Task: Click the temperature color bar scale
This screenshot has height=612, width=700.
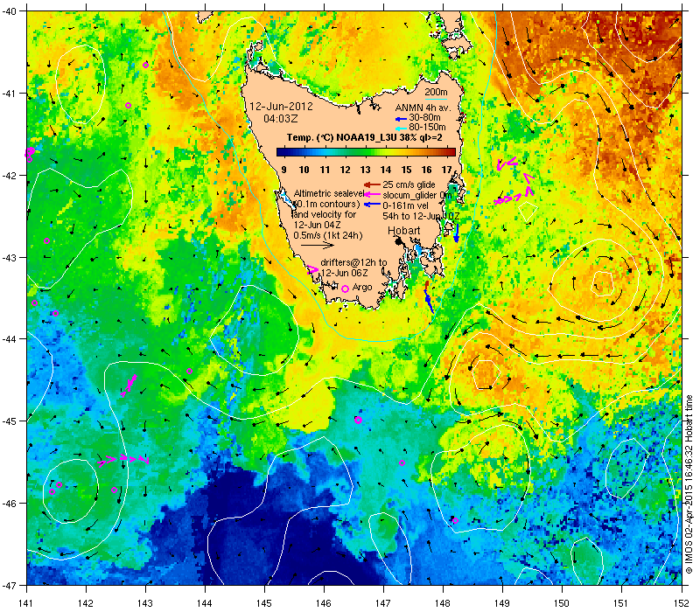Action: tap(366, 152)
